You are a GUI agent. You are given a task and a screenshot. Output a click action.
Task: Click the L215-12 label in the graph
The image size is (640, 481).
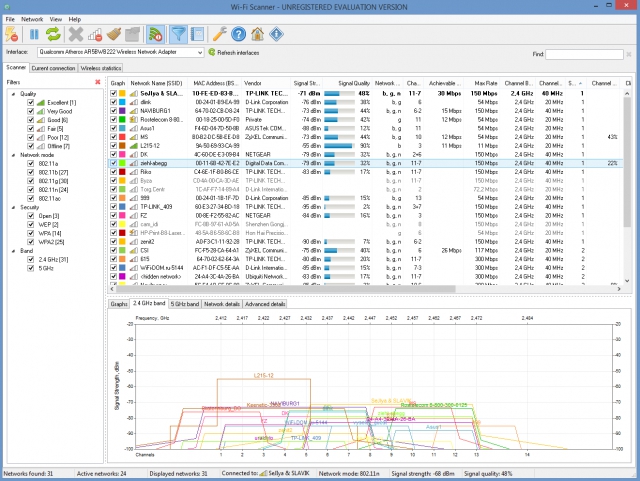[264, 375]
